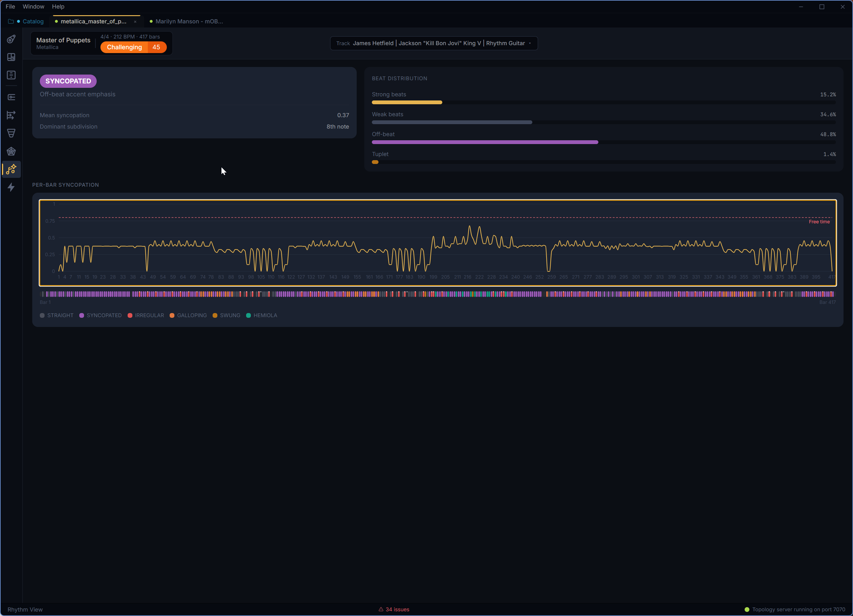Click the PER-BAR SYNCOPATION heading
The image size is (853, 616).
pyautogui.click(x=65, y=185)
